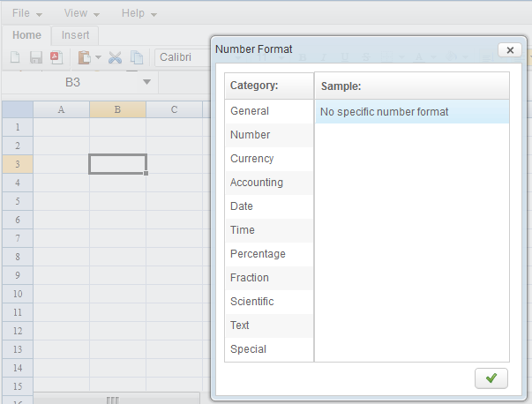
Task: Select row 1 header
Action: (18, 127)
